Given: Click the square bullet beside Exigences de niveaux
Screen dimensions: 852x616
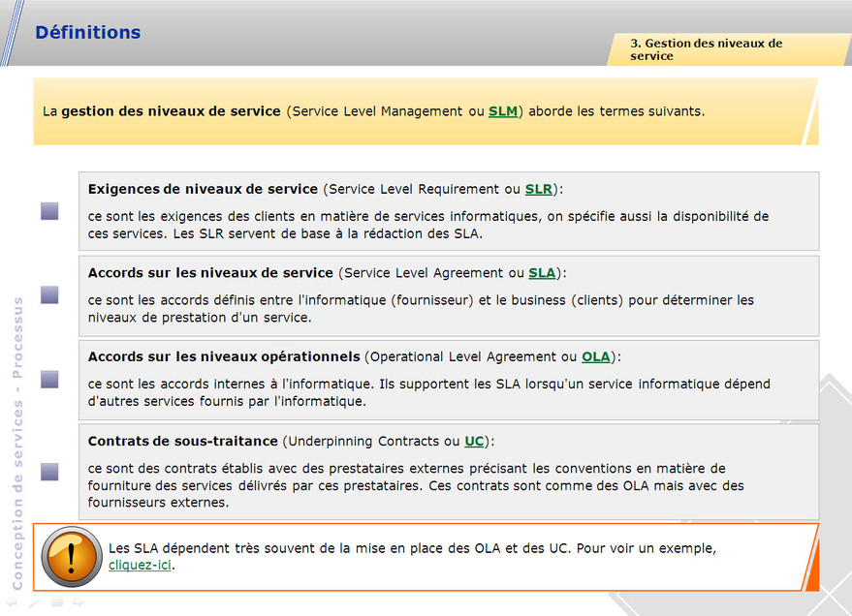Looking at the screenshot, I should point(49,211).
